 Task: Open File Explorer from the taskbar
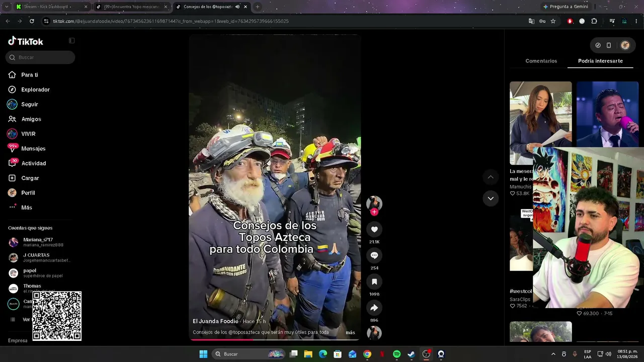(x=308, y=354)
